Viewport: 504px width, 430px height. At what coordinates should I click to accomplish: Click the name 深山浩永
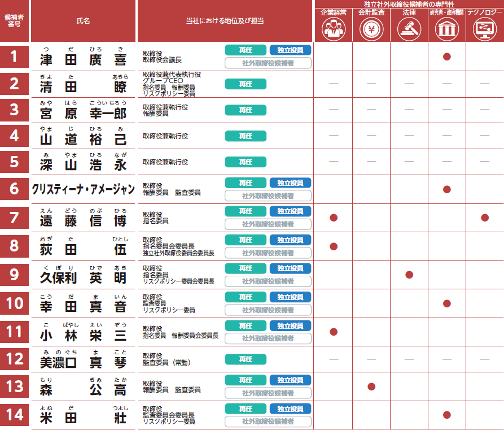[84, 165]
